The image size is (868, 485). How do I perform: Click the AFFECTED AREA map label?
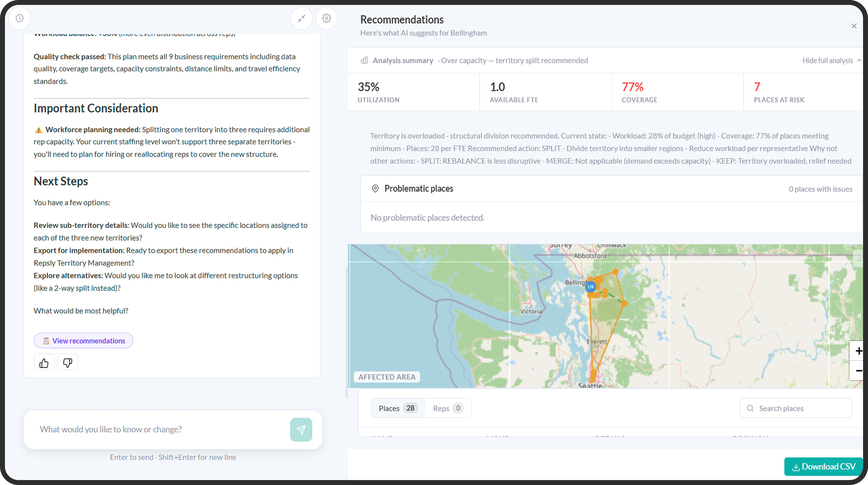[386, 377]
